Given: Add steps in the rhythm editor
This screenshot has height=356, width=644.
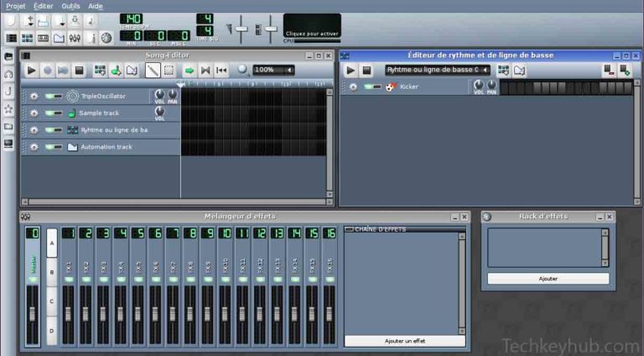Looking at the screenshot, I should (625, 71).
